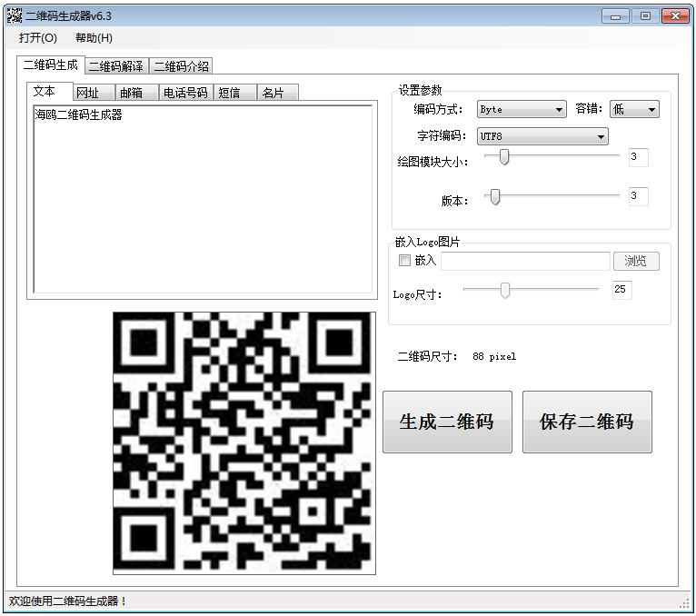Select the 短信 content tab
The height and width of the screenshot is (616, 696).
234,93
